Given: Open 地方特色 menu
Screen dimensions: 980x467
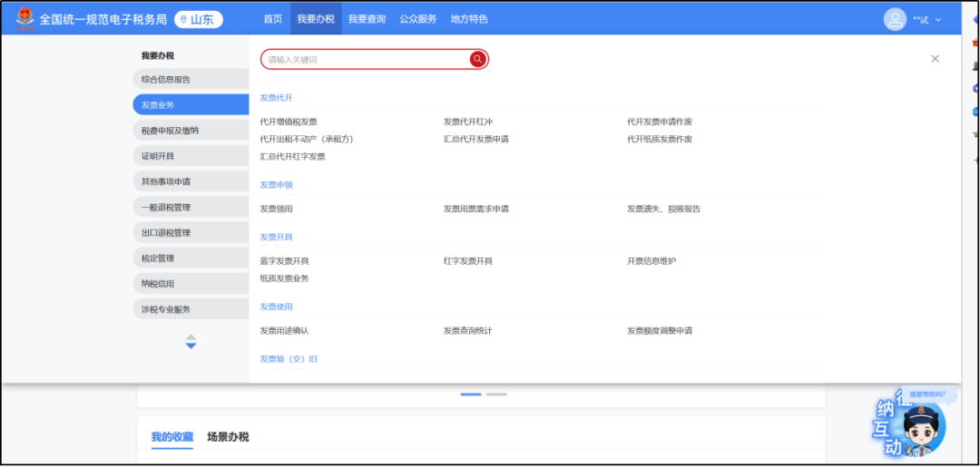Looking at the screenshot, I should [x=469, y=19].
